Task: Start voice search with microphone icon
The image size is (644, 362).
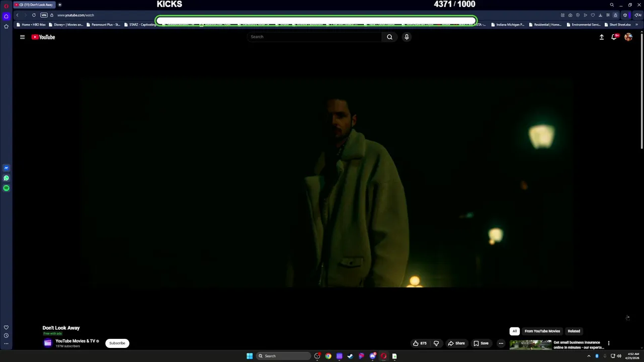Action: pos(407,37)
